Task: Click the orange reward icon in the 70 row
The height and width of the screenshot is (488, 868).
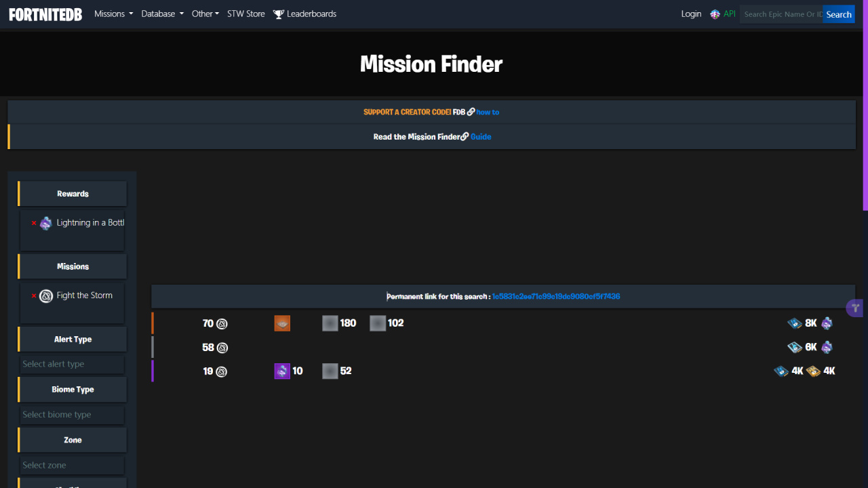Action: click(x=282, y=323)
